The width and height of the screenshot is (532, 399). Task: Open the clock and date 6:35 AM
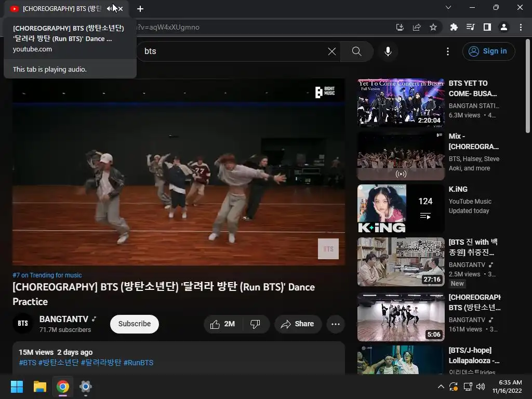(507, 387)
